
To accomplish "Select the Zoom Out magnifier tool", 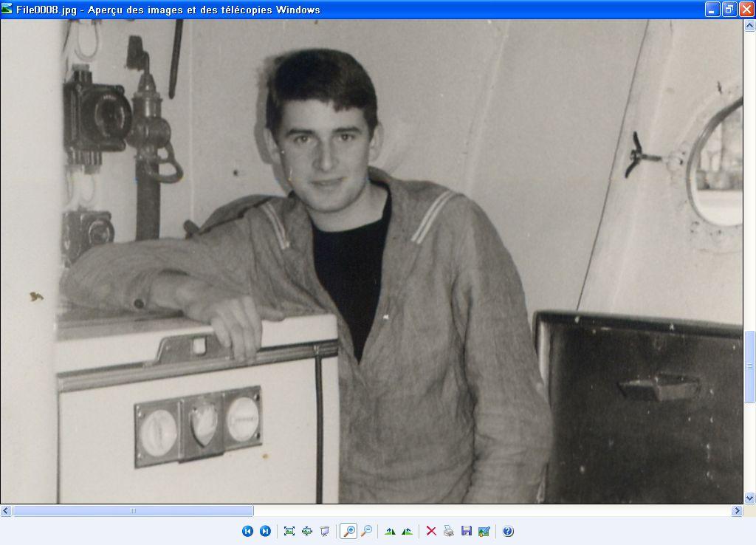I will [x=366, y=531].
